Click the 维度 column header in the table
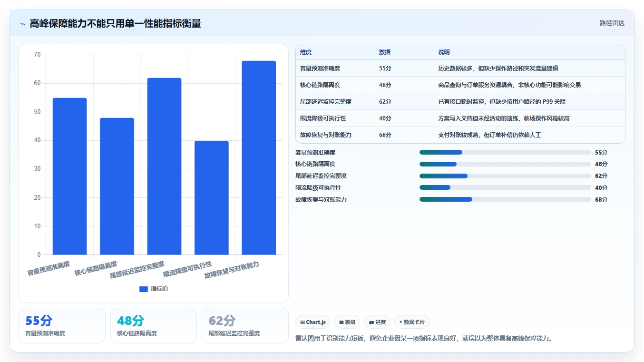644x362 pixels. pos(306,52)
